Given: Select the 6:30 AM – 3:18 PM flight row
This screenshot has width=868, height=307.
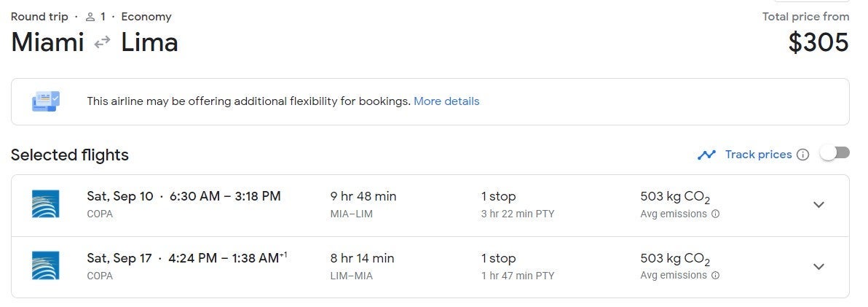Looking at the screenshot, I should (225, 196).
